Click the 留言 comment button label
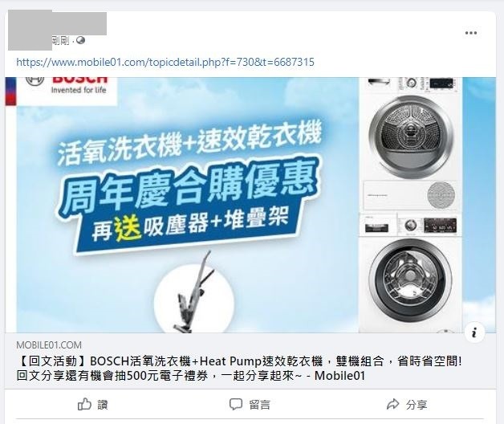Screen dimensions: 504x424 pyautogui.click(x=260, y=405)
